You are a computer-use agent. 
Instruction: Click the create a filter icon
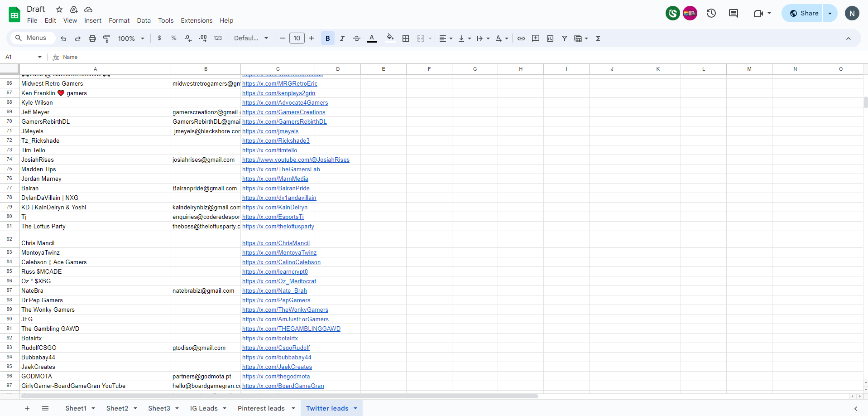pos(565,39)
